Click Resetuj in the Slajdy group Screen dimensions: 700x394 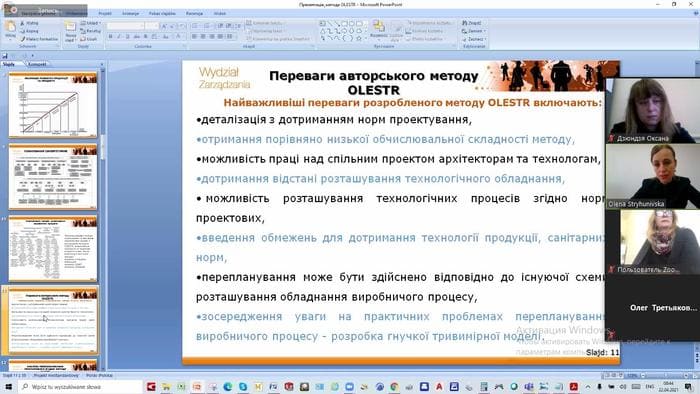[91, 31]
